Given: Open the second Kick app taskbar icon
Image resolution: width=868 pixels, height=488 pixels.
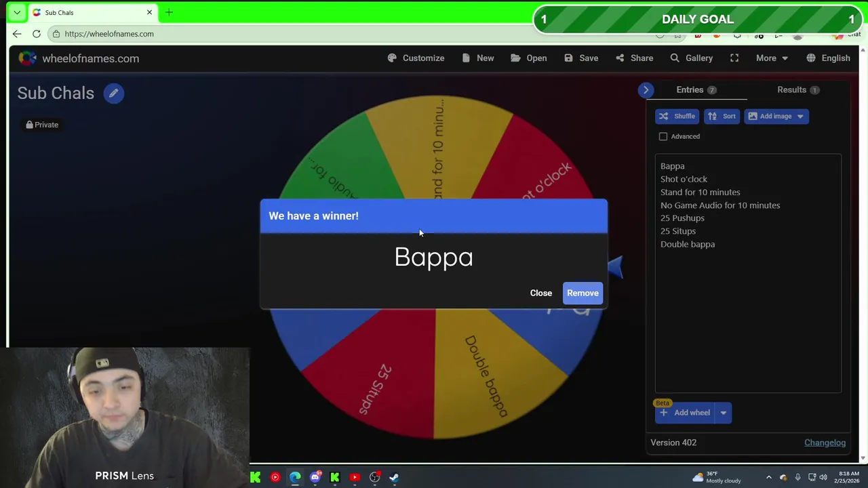Looking at the screenshot, I should pos(335,477).
